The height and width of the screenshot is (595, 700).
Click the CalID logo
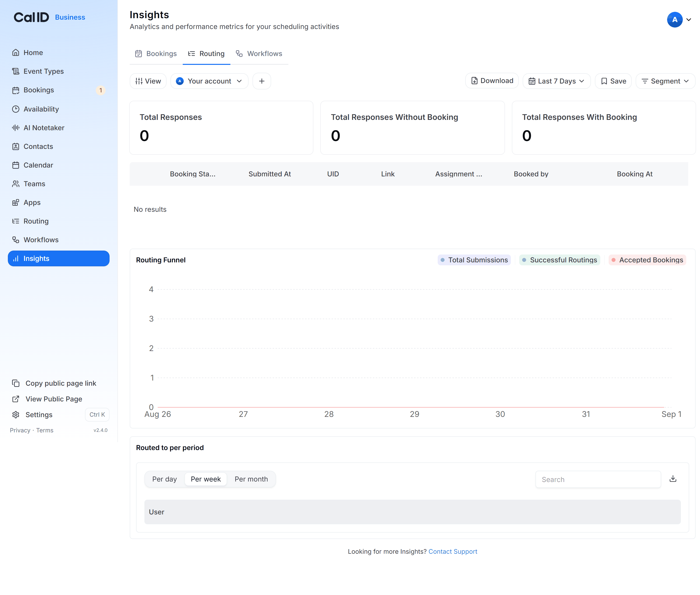(31, 17)
